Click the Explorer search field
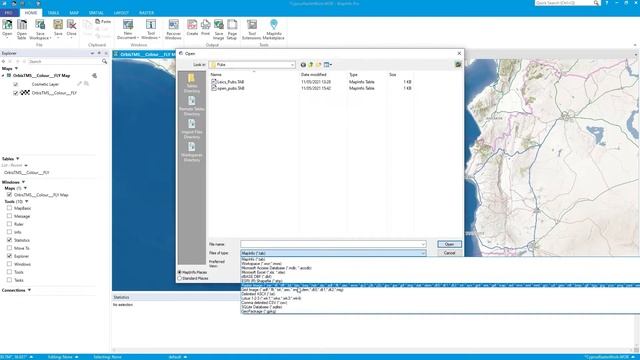Screen dimensions: 640x360 point(64,61)
